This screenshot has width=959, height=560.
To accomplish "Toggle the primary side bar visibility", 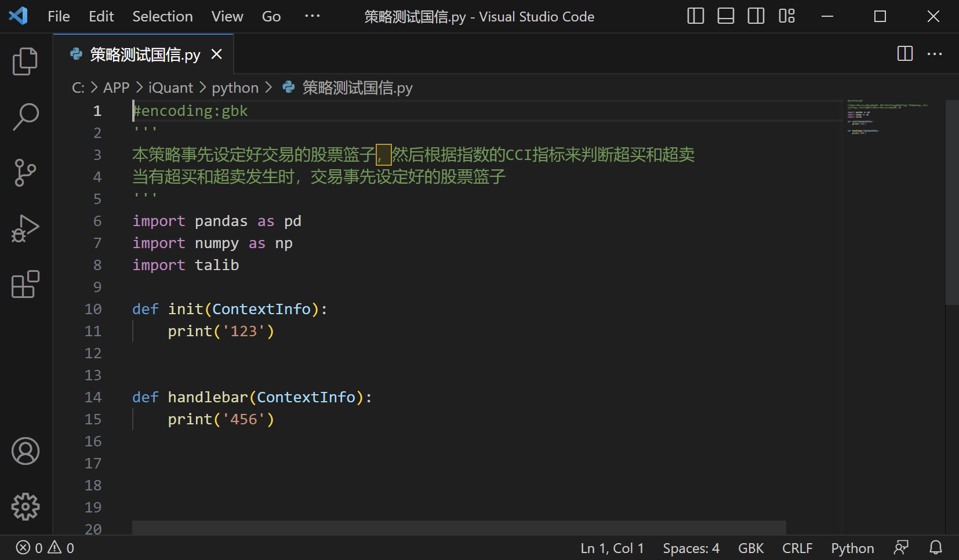I will pyautogui.click(x=695, y=16).
